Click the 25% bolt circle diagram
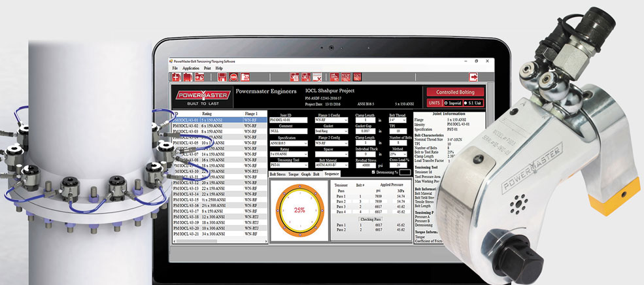Screen dimensions: 644x285 click(299, 209)
